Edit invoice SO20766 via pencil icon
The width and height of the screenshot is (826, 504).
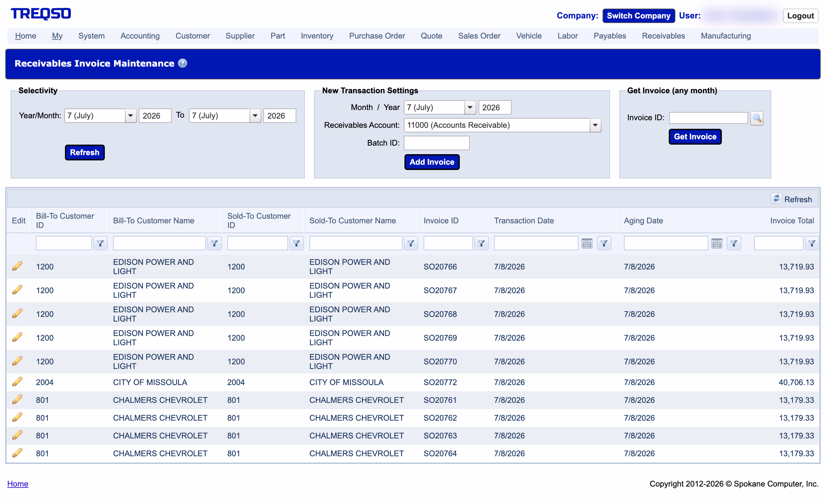(17, 266)
